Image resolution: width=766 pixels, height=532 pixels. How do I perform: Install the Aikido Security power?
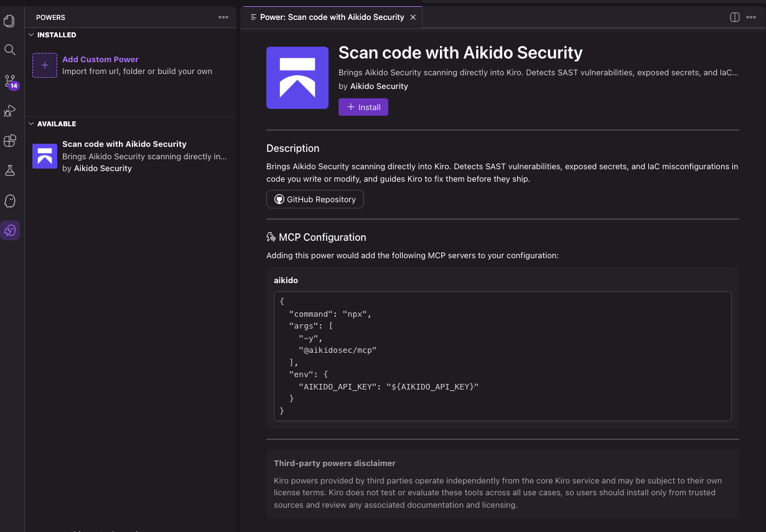click(x=363, y=107)
